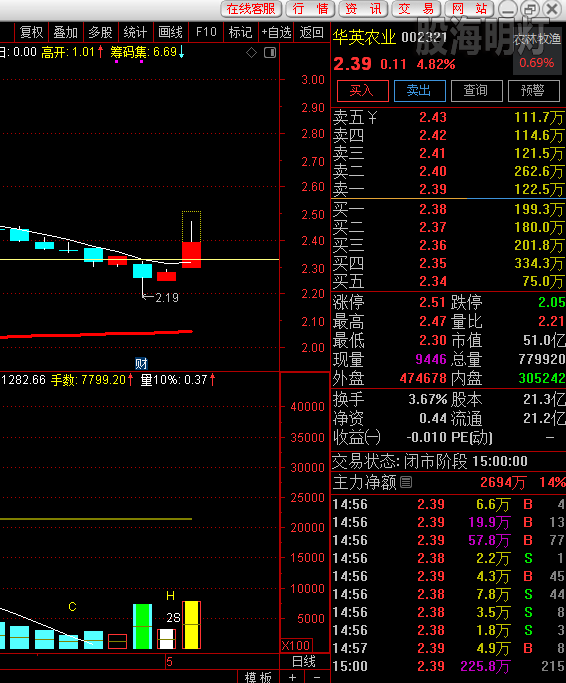566x683 pixels.
Task: Click the 主力净额 value 2694万
Action: point(503,482)
